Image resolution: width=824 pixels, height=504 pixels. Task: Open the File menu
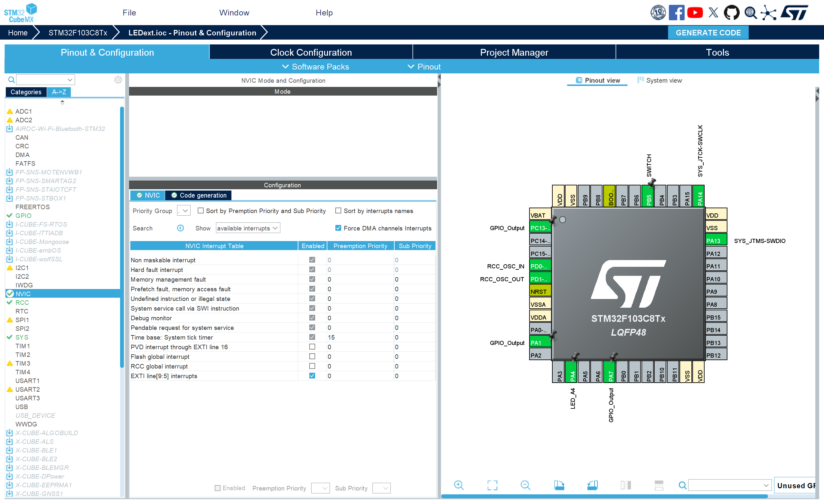click(129, 13)
